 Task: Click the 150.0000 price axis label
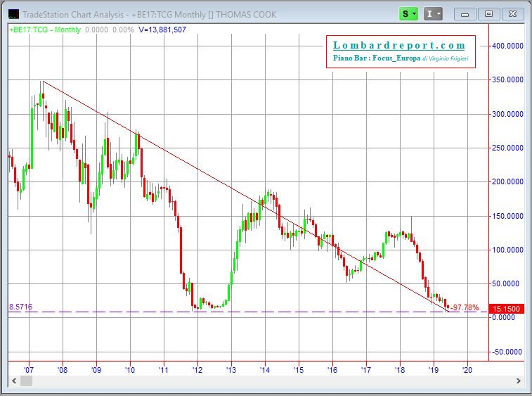[507, 216]
